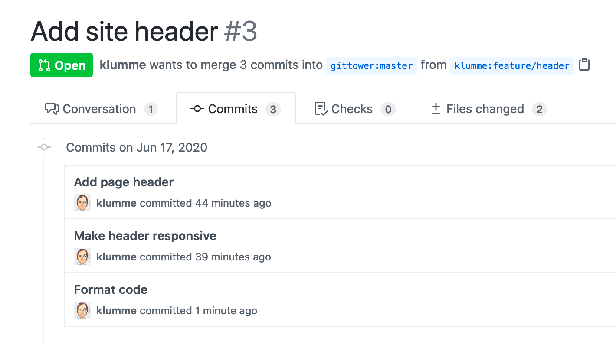Click klumme's avatar on the Format code commit
Viewport: 616px width, 364px height.
82,310
